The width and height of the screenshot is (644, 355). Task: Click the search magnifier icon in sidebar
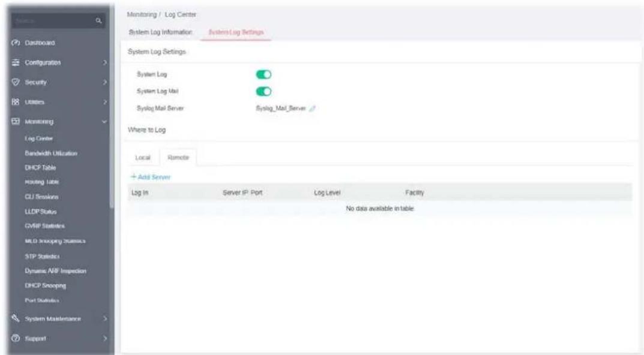coord(98,20)
